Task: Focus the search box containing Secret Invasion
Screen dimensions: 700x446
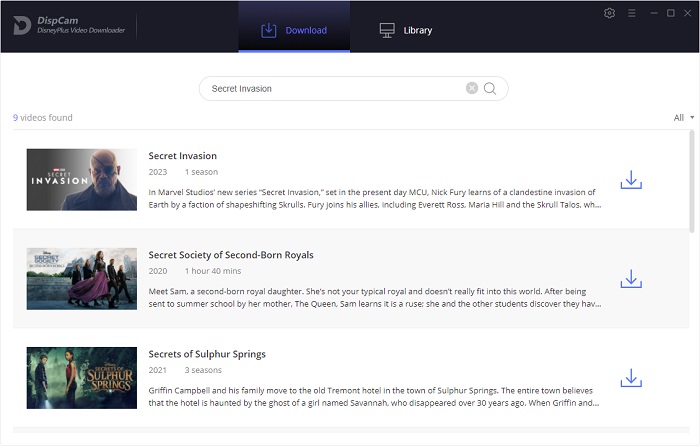Action: pyautogui.click(x=330, y=88)
